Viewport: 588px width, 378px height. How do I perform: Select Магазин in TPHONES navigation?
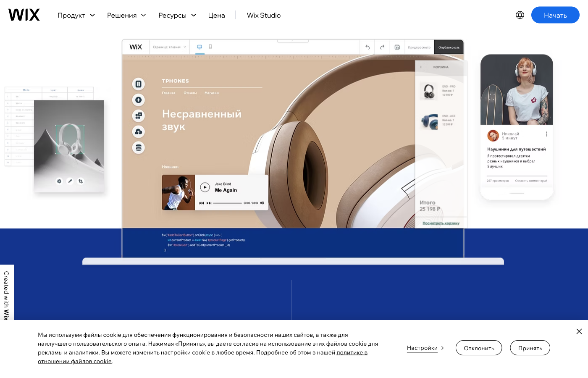pos(212,93)
